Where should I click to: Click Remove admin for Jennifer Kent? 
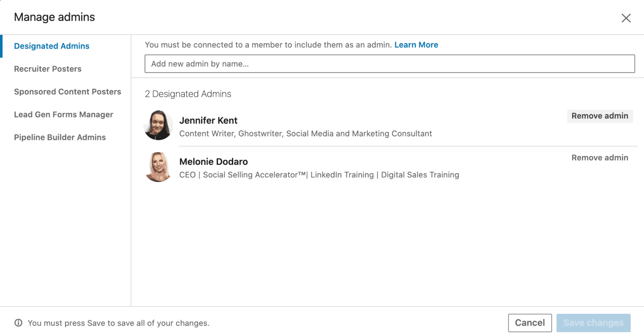coord(600,116)
